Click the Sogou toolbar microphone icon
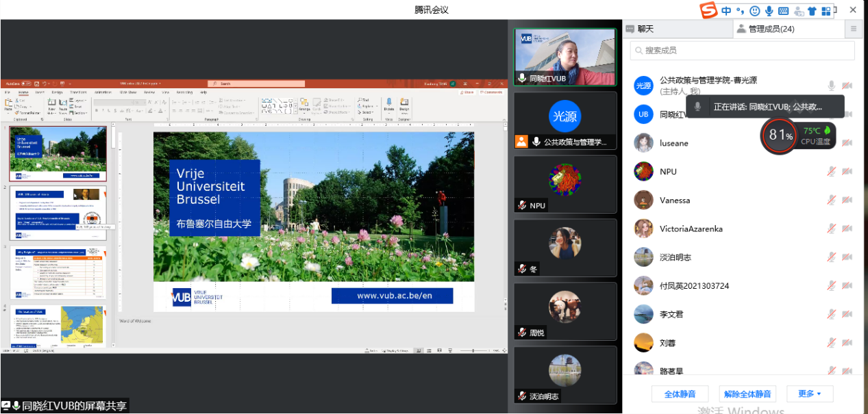Viewport: 868px width, 414px height. point(769,11)
